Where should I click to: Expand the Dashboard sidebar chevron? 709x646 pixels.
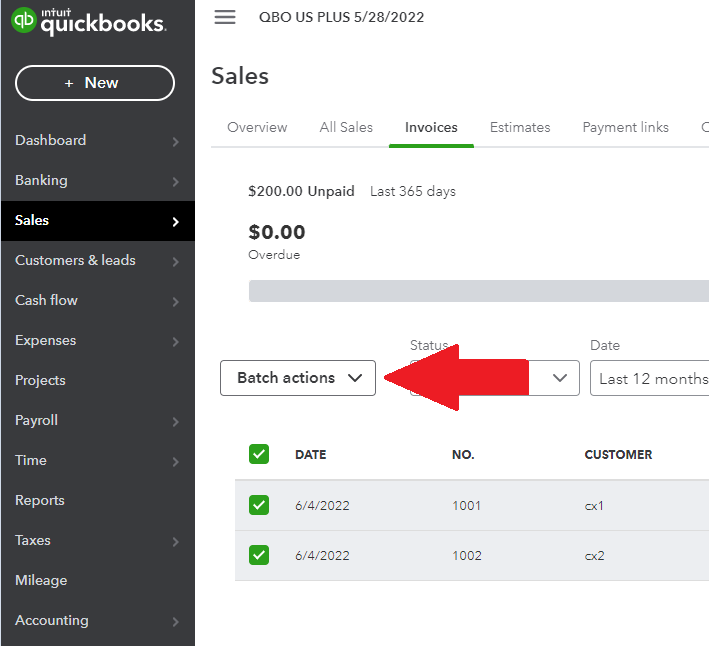pyautogui.click(x=175, y=142)
